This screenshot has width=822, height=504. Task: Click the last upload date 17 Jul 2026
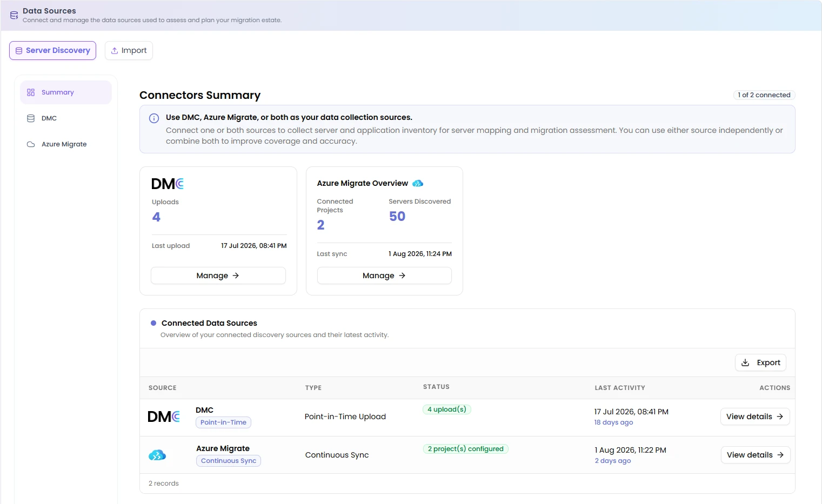pos(254,246)
